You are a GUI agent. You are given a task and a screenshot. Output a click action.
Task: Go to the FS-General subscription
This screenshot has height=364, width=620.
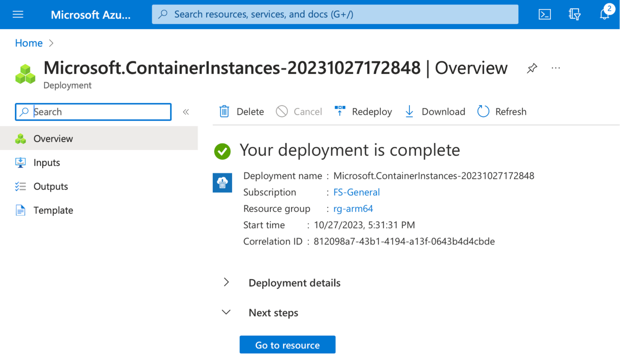pos(356,192)
